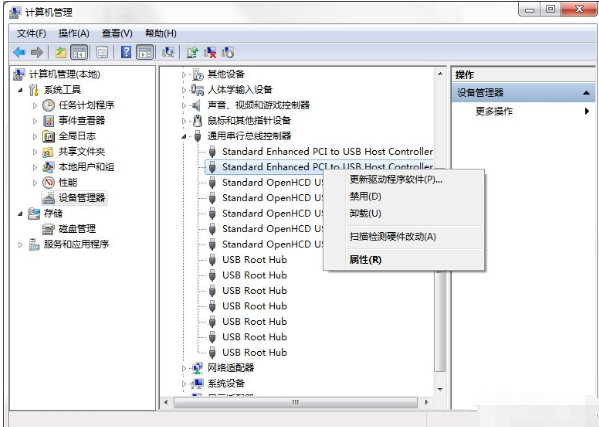Screen dimensions: 599x427
Task: Click the Back arrow toolbar icon
Action: pyautogui.click(x=19, y=52)
